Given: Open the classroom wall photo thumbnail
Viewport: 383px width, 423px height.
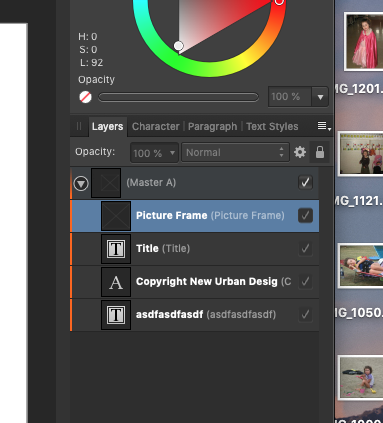Looking at the screenshot, I should pos(361,153).
